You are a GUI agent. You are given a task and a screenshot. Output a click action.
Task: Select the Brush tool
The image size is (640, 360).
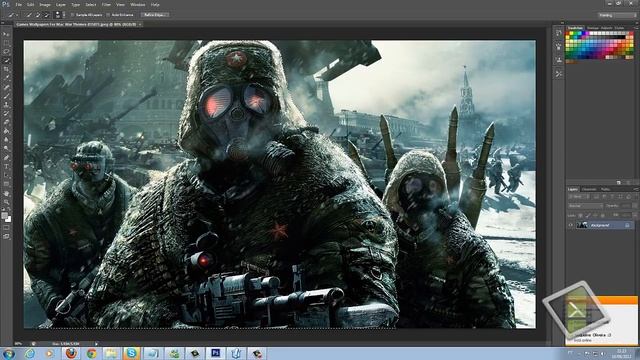point(6,96)
